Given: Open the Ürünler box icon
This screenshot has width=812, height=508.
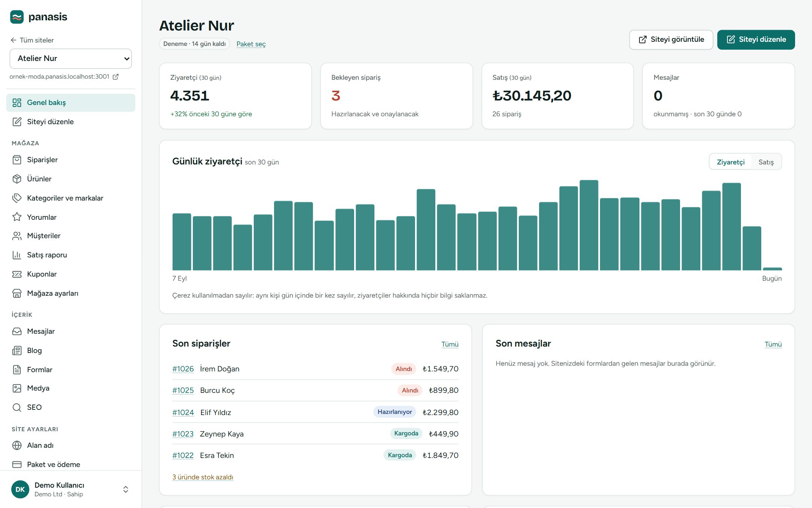Looking at the screenshot, I should pos(17,179).
